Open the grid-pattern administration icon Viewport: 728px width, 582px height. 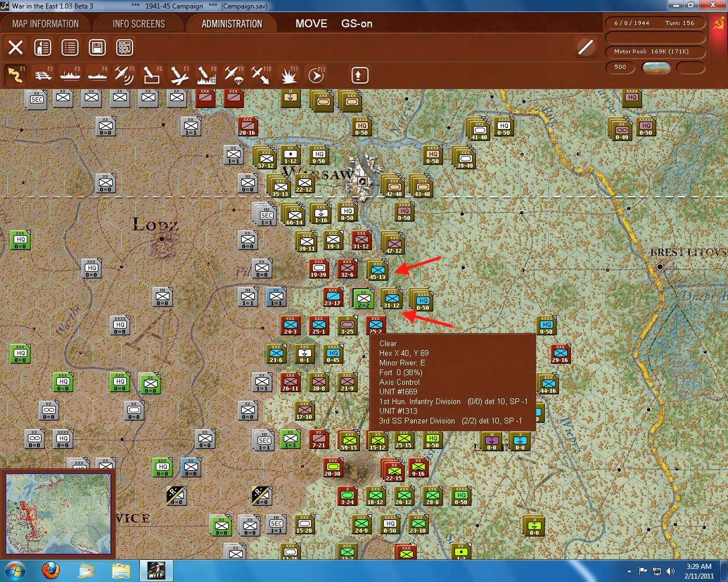(125, 47)
